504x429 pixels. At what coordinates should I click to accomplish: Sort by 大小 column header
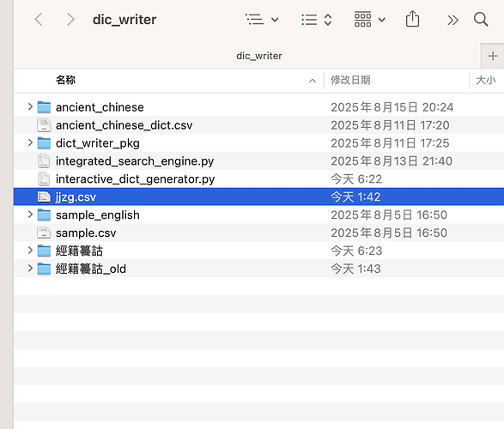[x=486, y=81]
